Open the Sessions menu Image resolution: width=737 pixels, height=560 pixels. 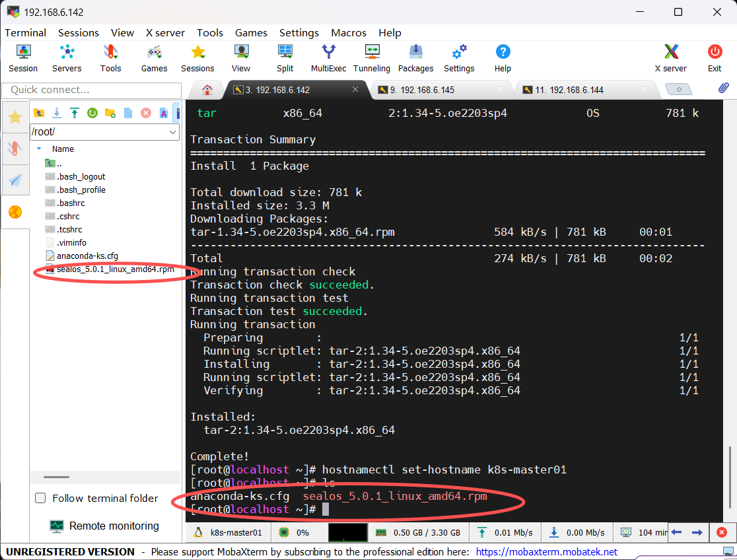click(79, 33)
